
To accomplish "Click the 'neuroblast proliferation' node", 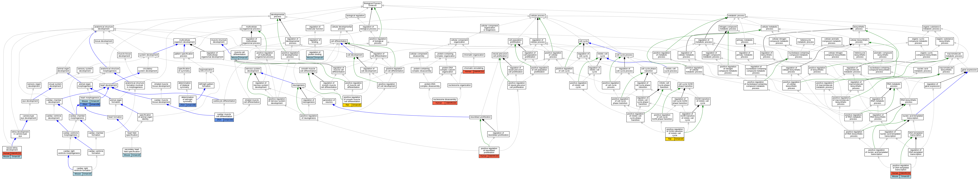I will [x=480, y=117].
